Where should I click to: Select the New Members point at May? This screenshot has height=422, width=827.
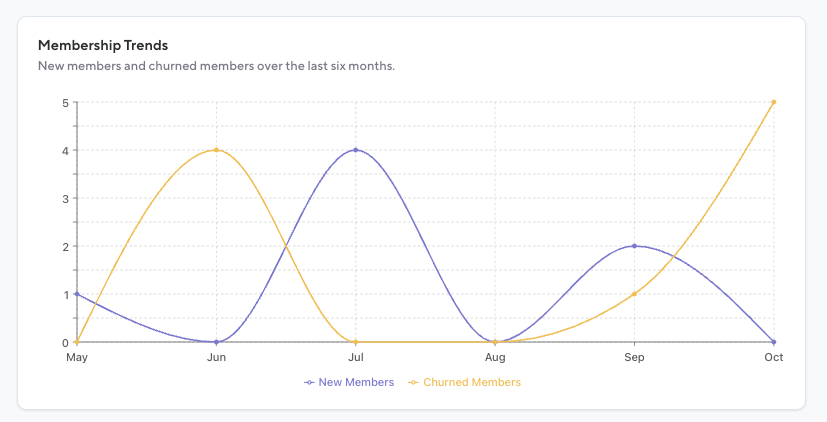[x=77, y=294]
